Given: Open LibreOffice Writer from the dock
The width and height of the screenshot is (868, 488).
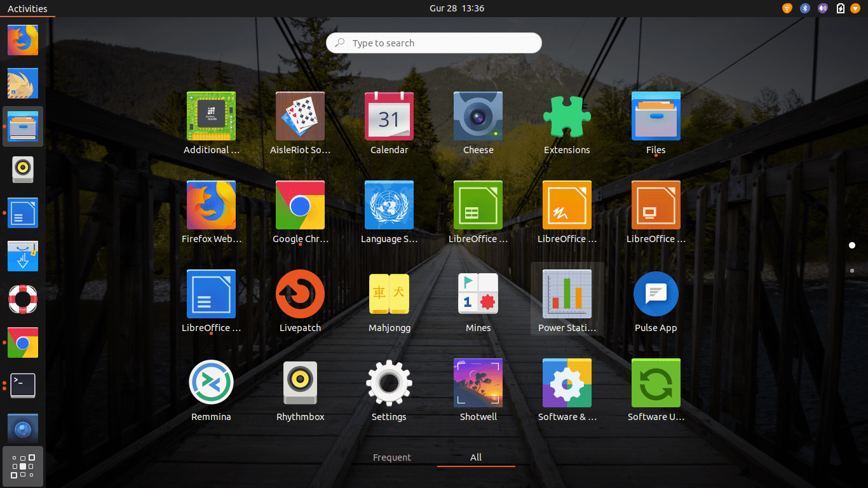Looking at the screenshot, I should click(23, 213).
